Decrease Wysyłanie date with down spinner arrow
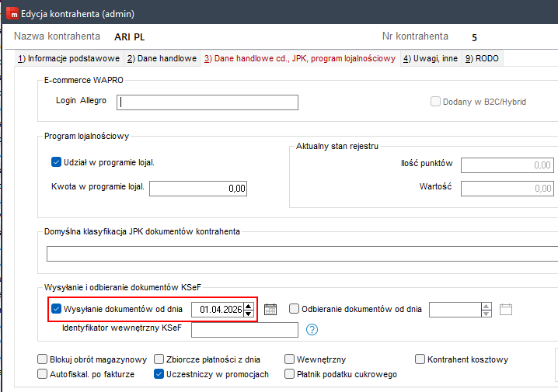This screenshot has height=392, width=558. pos(248,314)
